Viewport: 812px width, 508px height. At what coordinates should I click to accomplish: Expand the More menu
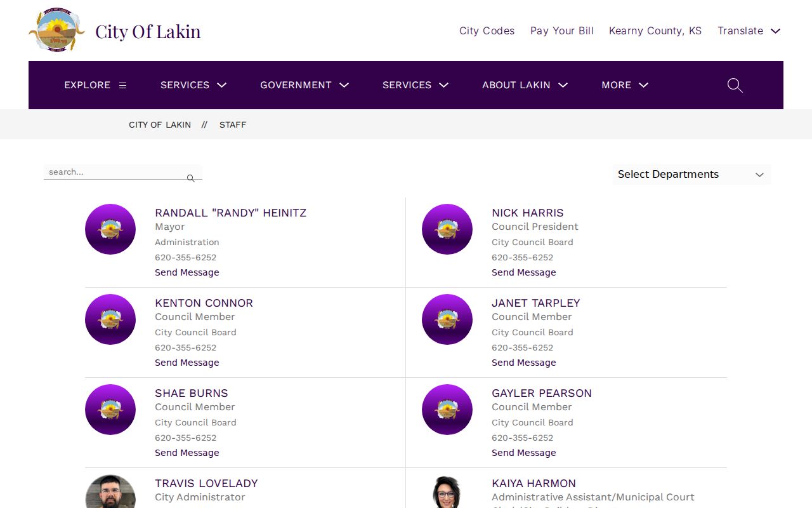click(x=625, y=85)
